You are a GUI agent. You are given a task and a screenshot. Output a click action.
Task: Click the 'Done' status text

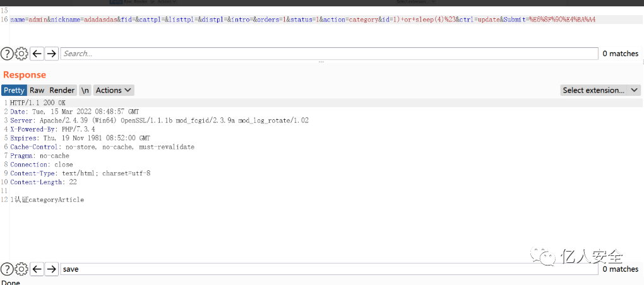(x=10, y=282)
